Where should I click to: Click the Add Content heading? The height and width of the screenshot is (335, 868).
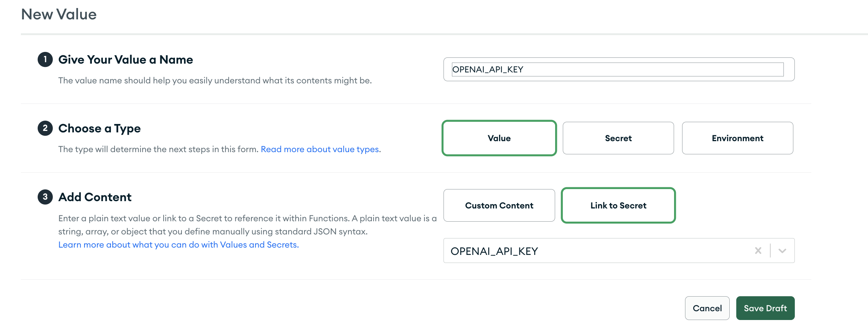(95, 197)
